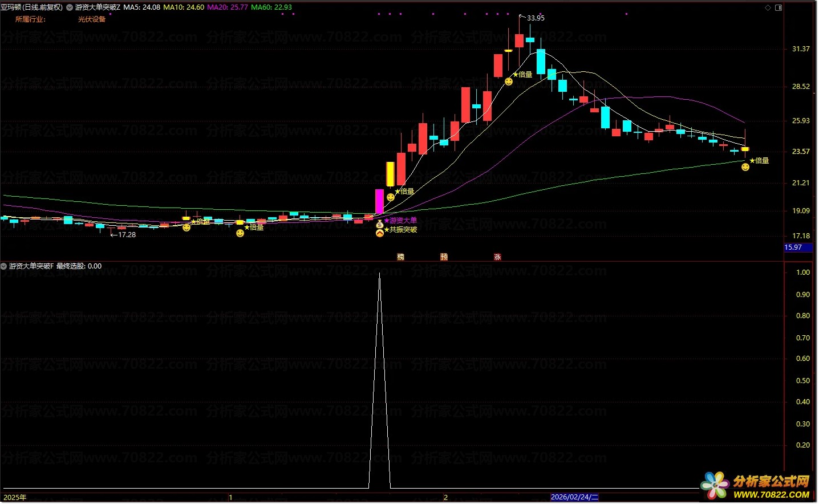Click the 31.37 price axis label
The height and width of the screenshot is (504, 819).
(801, 49)
